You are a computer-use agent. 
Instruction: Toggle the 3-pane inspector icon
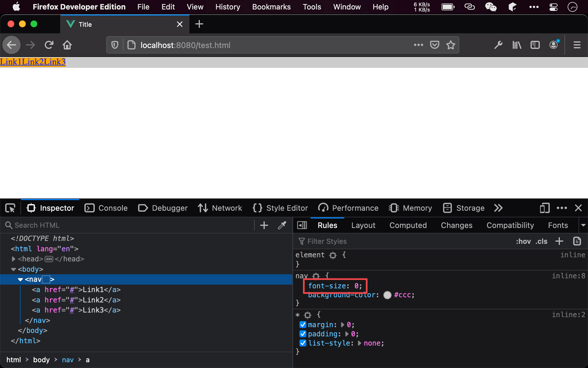[x=302, y=225]
